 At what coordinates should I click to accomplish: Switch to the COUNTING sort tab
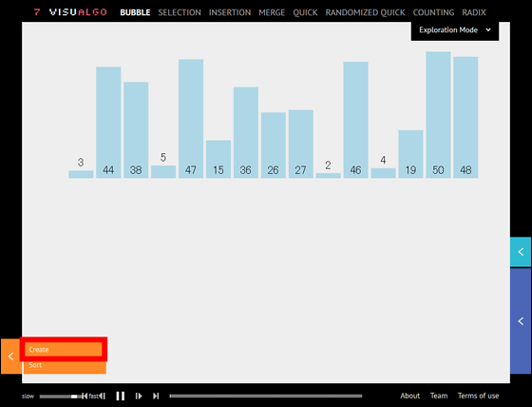(x=433, y=12)
